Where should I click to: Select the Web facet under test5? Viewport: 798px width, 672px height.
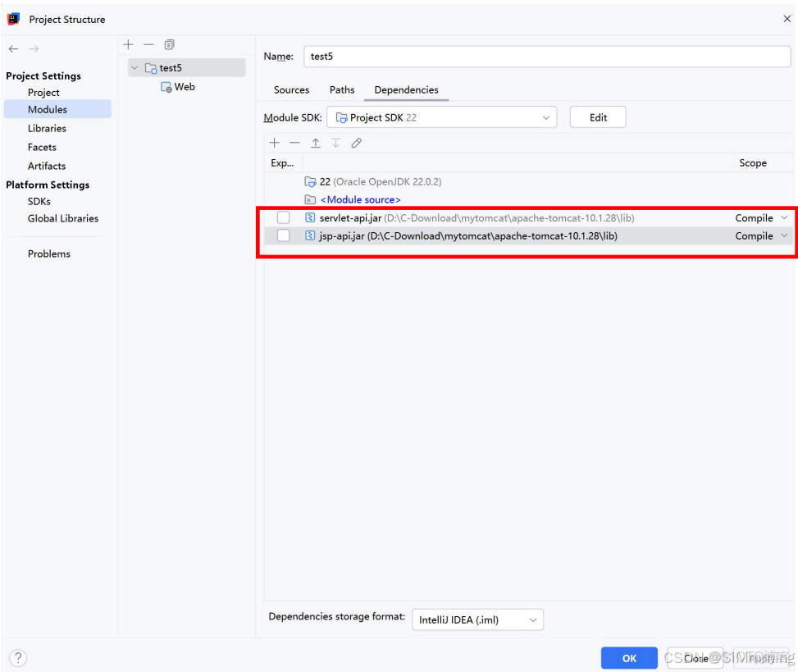pos(184,86)
